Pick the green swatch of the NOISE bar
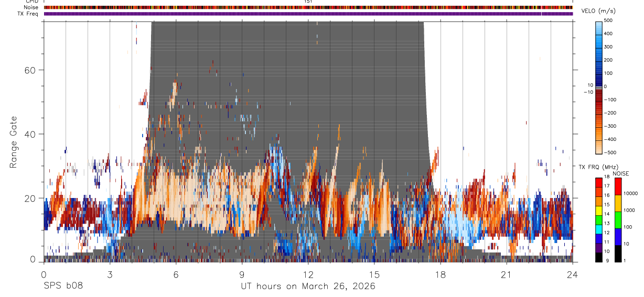The height and width of the screenshot is (297, 644). click(618, 219)
